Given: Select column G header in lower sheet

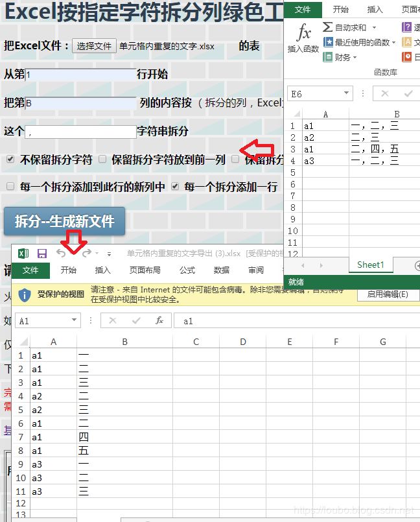Looking at the screenshot, I should (383, 342).
